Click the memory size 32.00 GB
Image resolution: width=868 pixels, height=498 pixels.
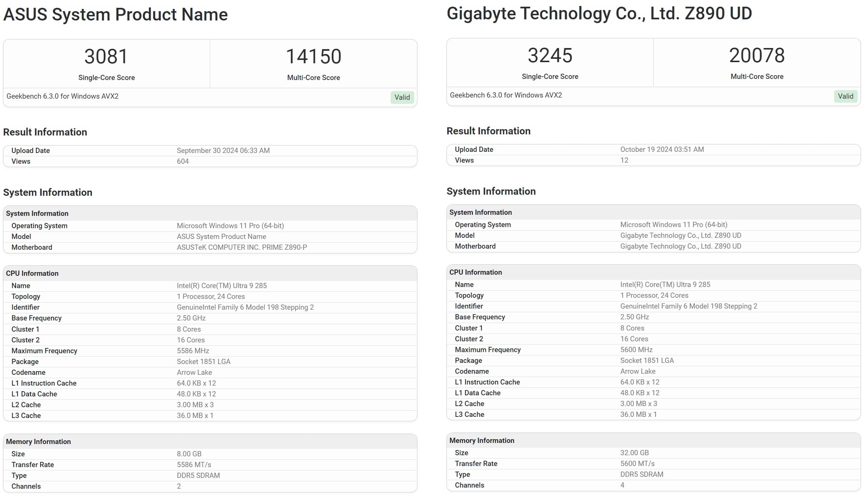point(634,453)
